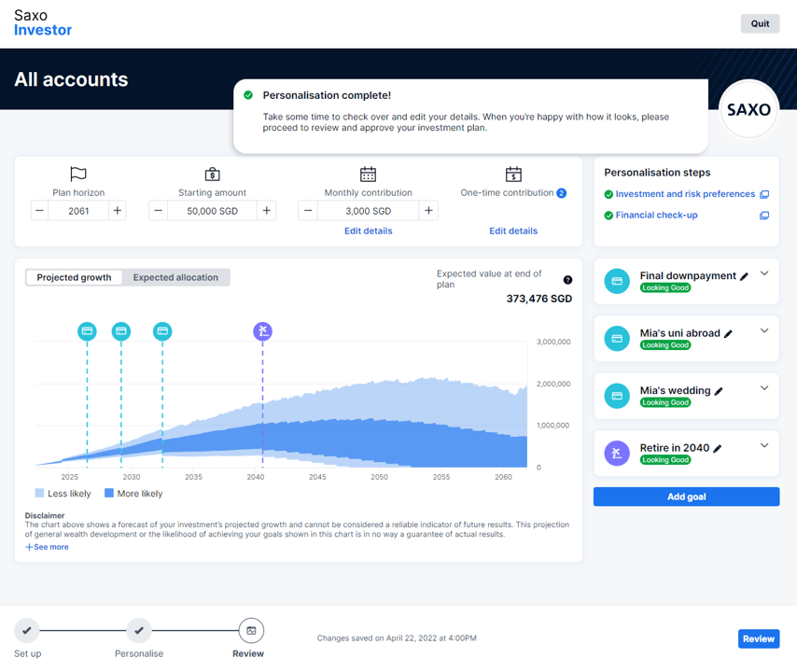Click pencil icon next to Mia's wedding
This screenshot has height=672, width=797.
tap(719, 391)
